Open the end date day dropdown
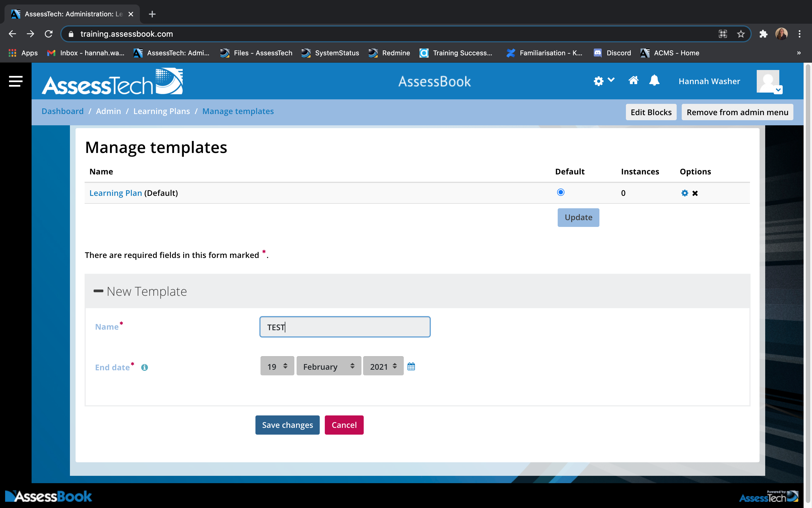The height and width of the screenshot is (508, 812). (x=277, y=366)
